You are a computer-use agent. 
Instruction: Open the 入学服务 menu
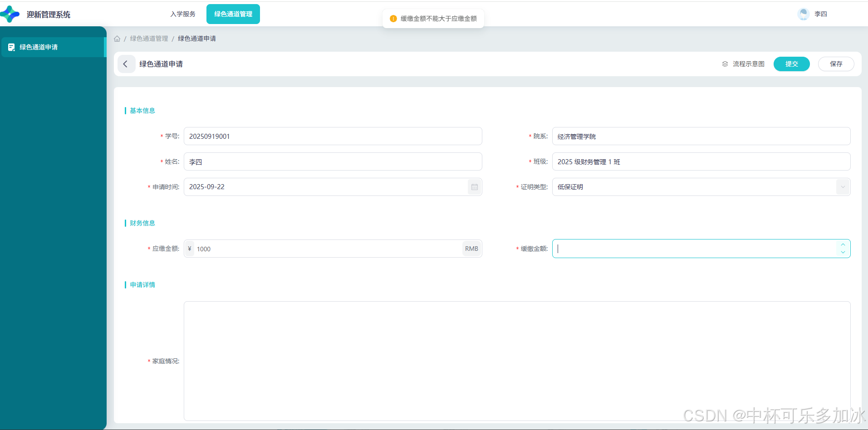183,14
